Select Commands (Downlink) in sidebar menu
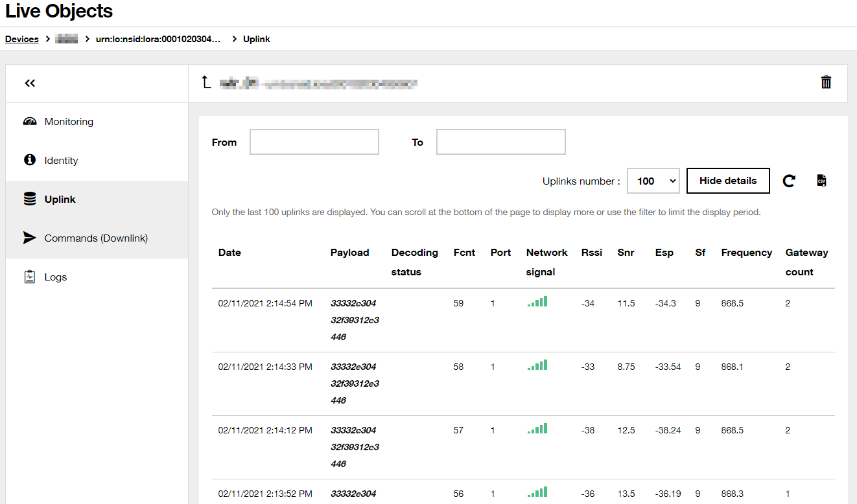This screenshot has width=857, height=504. [x=96, y=238]
